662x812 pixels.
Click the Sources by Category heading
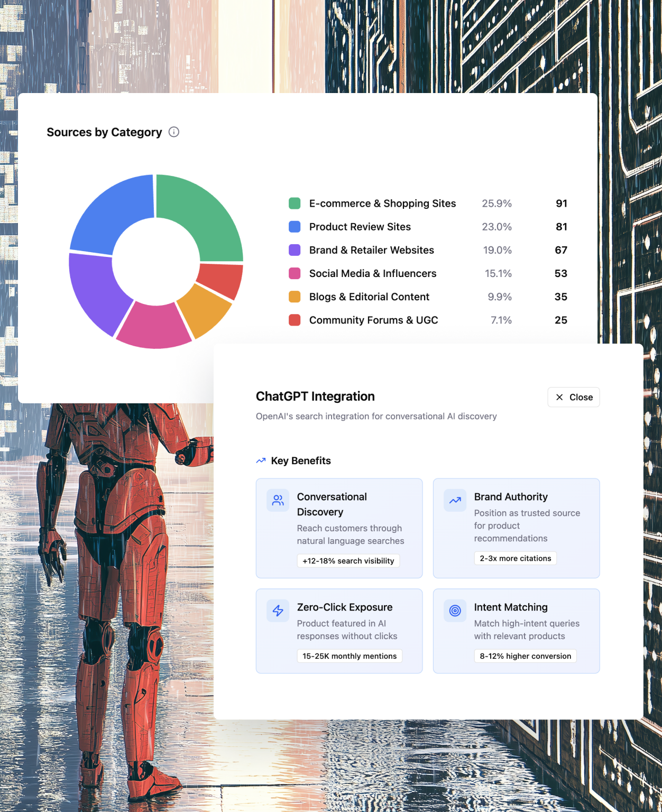(x=104, y=132)
